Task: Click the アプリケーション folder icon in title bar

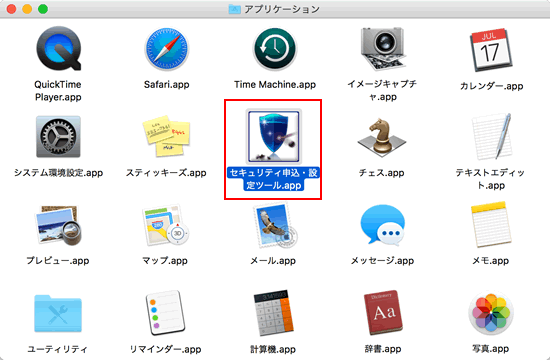Action: (234, 9)
